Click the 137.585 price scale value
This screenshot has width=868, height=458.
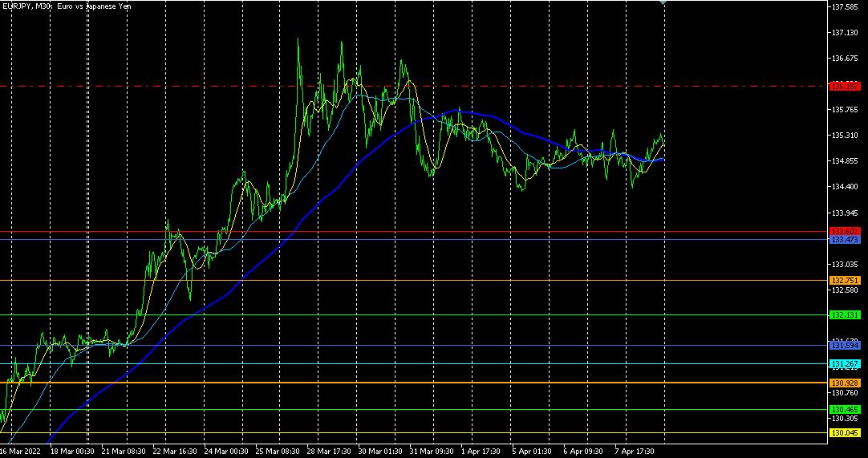point(845,7)
